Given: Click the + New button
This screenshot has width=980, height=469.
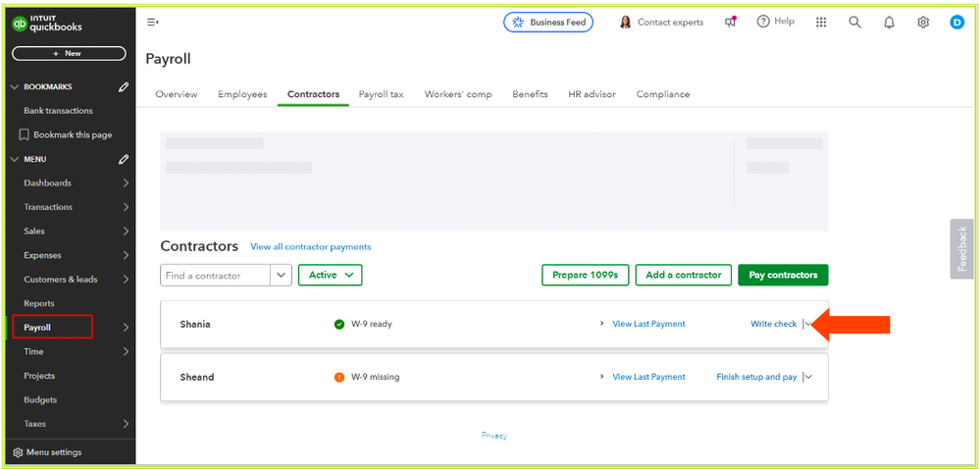Looking at the screenshot, I should tap(69, 54).
